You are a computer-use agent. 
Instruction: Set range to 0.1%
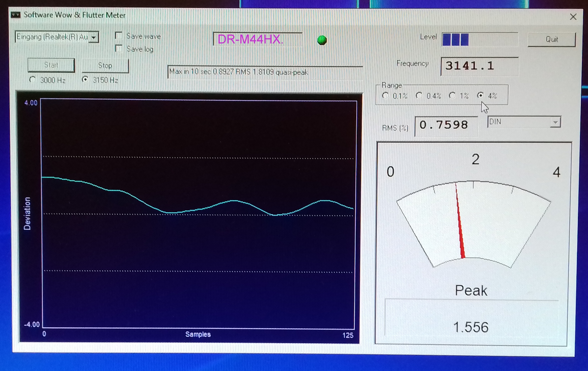tap(385, 95)
